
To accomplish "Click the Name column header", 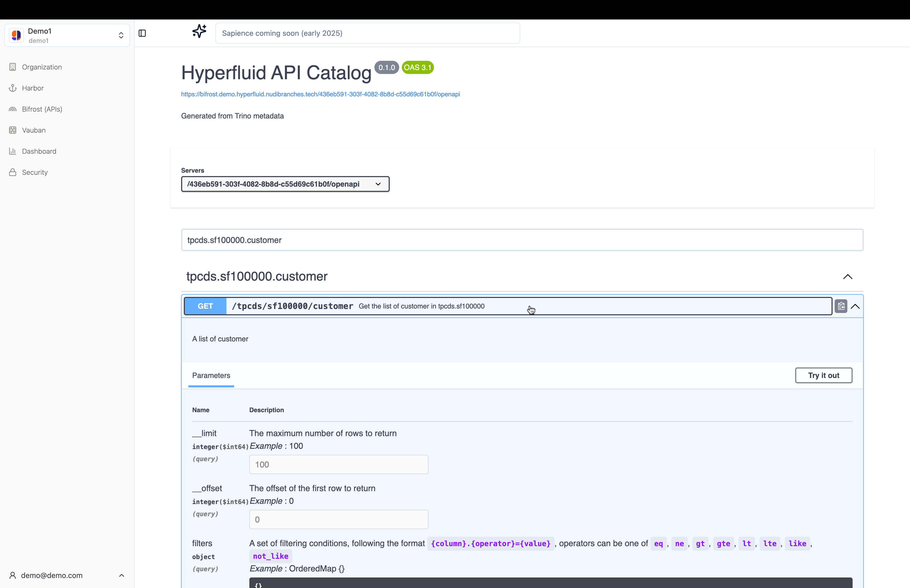I will [x=200, y=410].
